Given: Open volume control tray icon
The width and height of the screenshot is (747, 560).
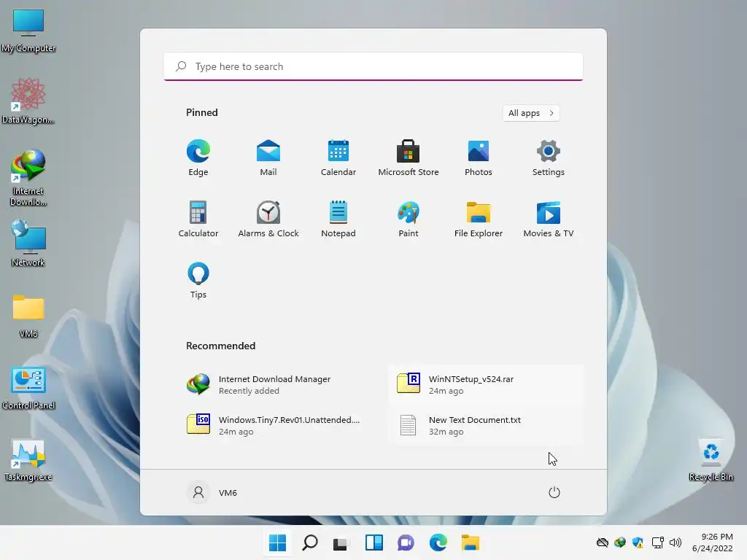Looking at the screenshot, I should click(x=676, y=542).
